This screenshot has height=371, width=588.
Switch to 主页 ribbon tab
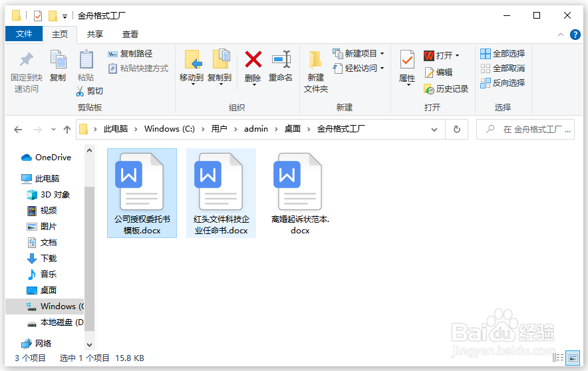point(60,35)
